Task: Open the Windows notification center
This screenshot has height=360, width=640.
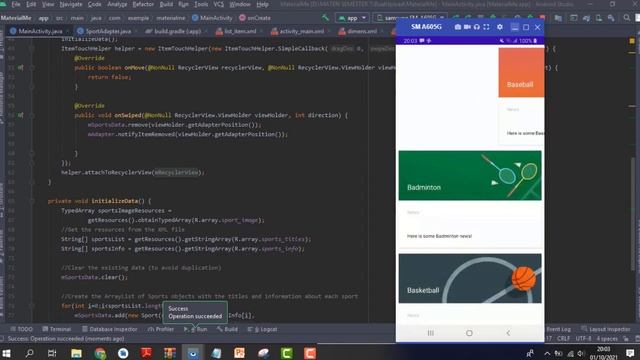Action: click(630, 353)
